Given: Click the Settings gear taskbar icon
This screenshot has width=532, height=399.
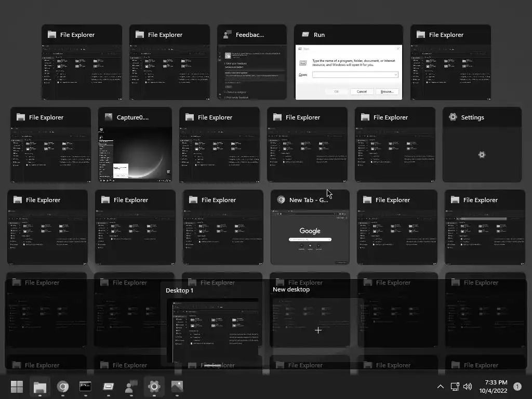Looking at the screenshot, I should click(154, 387).
